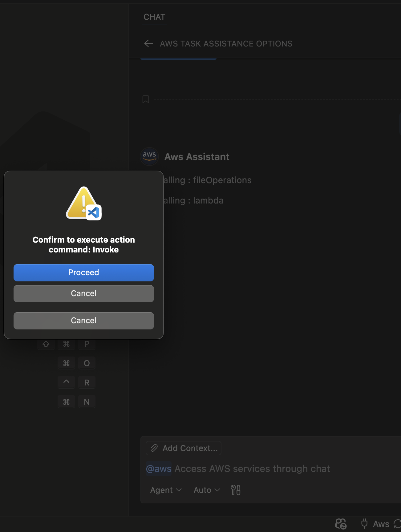Click the AWS Assistant avatar icon

pos(149,156)
